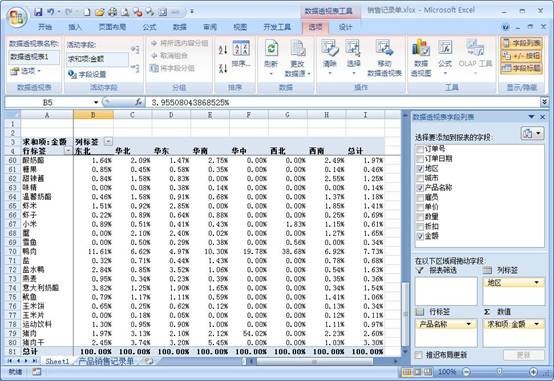The image size is (554, 381).
Task: Switch to the Sheet1 worksheet tab
Action: (x=57, y=361)
